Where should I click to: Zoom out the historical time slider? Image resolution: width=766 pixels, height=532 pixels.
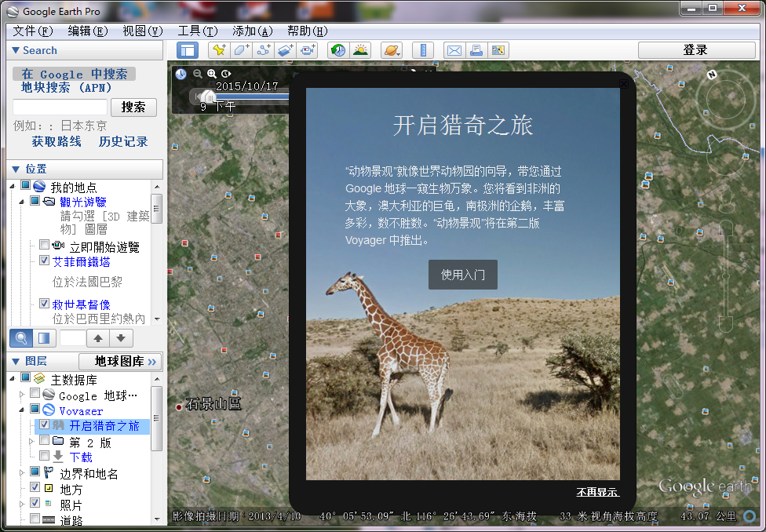pyautogui.click(x=197, y=74)
